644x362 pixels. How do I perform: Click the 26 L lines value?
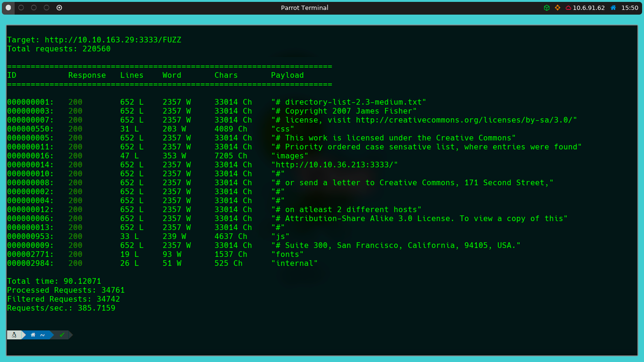(130, 263)
